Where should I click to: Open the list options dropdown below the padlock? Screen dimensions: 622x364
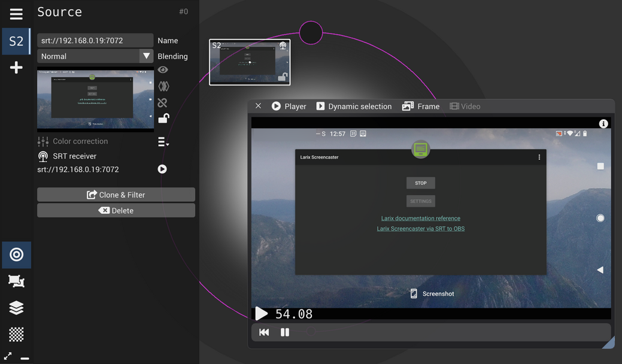pos(162,141)
